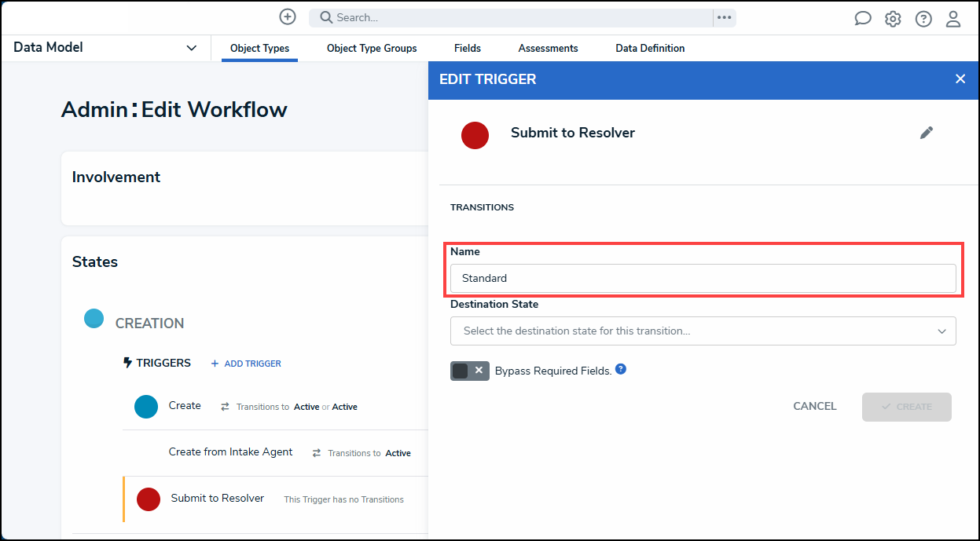Click the transition arrows icon next to Create
This screenshot has width=980, height=541.
tap(225, 407)
